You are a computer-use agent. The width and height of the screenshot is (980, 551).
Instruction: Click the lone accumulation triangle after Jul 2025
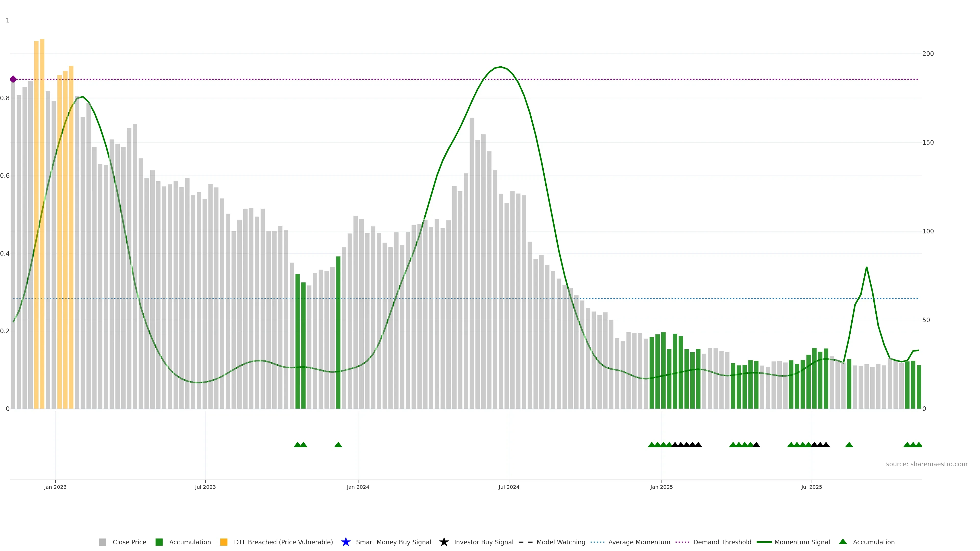(849, 445)
